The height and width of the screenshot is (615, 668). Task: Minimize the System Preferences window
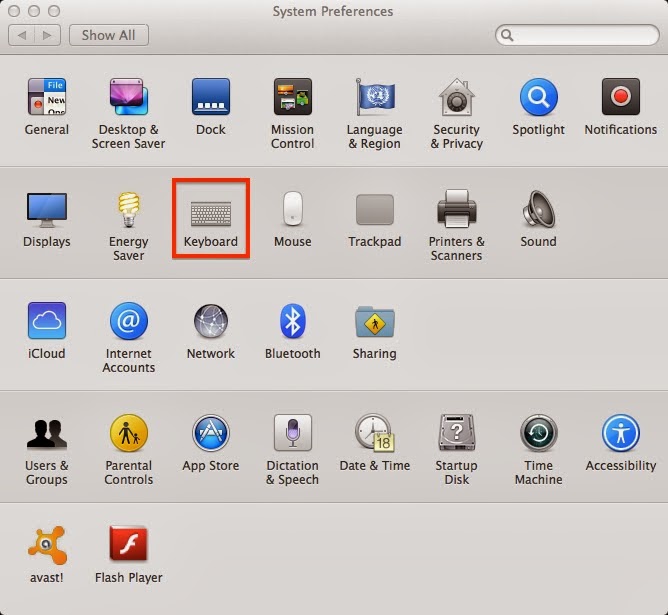tap(34, 11)
